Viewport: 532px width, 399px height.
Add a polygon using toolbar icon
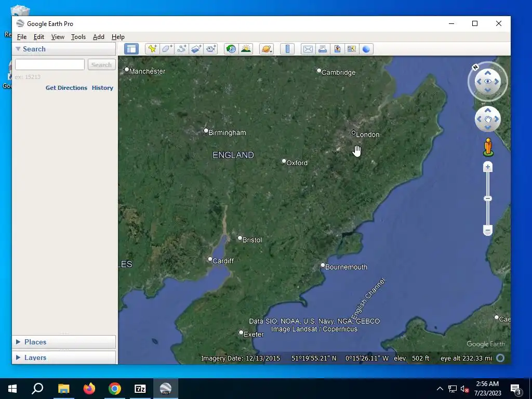[x=167, y=49]
